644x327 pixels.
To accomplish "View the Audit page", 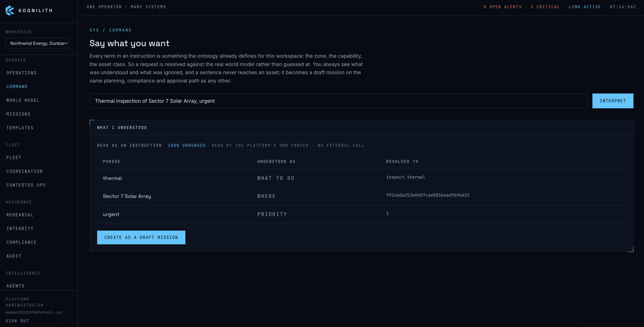I will coord(14,255).
